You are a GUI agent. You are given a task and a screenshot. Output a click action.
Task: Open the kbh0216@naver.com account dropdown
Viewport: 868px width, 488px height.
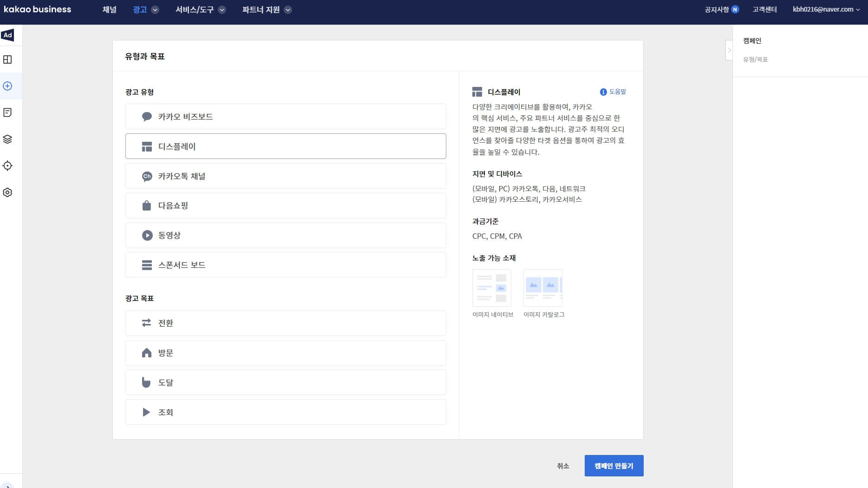click(x=826, y=9)
